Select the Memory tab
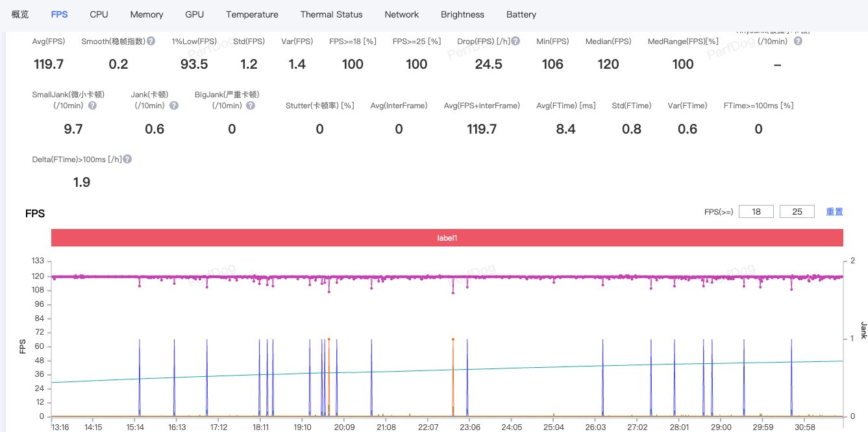The width and height of the screenshot is (868, 432). pos(147,14)
